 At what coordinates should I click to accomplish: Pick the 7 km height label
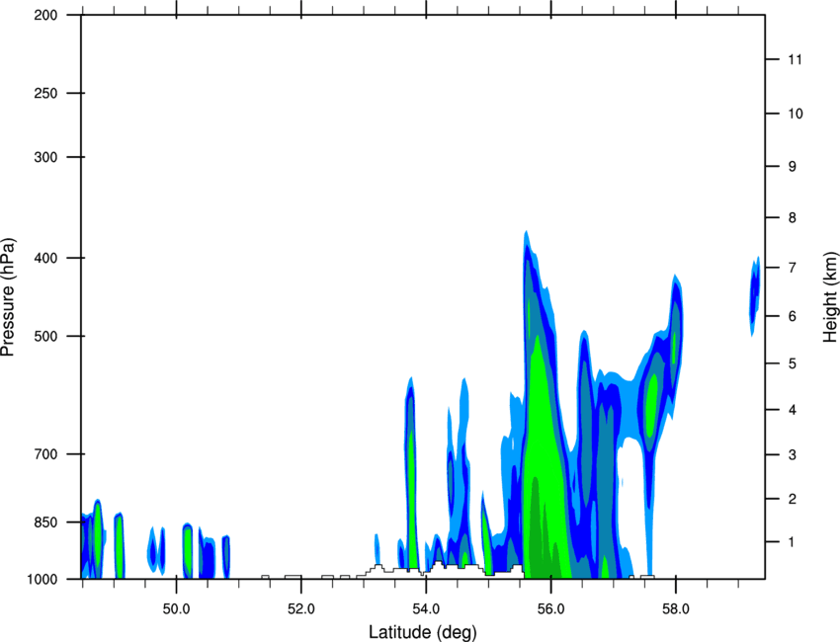793,268
